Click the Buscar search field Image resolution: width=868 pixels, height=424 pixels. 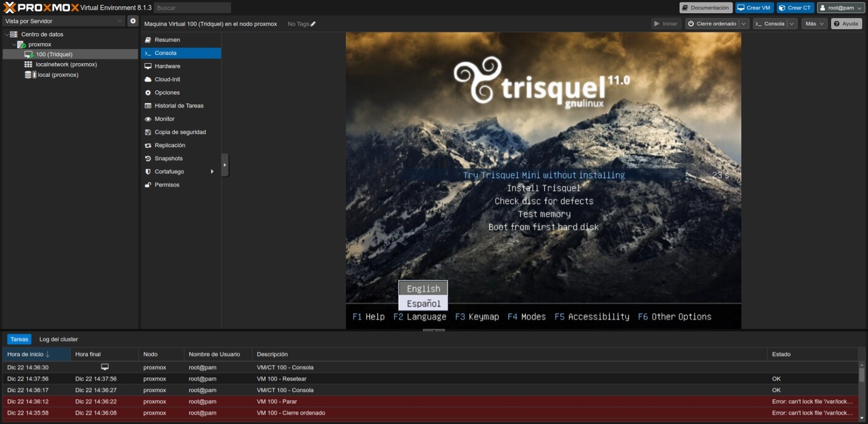192,8
